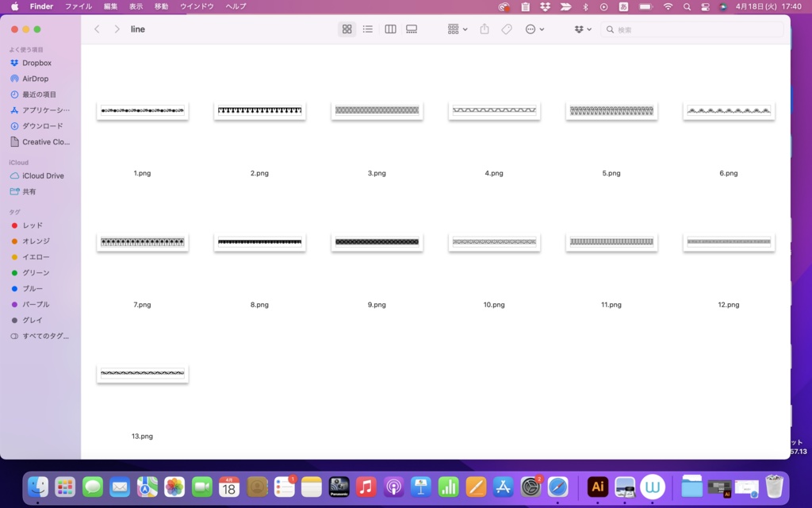Click the 5.png file name

click(x=611, y=173)
